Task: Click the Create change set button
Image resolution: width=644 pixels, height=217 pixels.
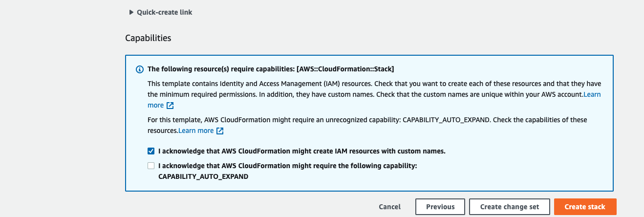Action: point(510,207)
